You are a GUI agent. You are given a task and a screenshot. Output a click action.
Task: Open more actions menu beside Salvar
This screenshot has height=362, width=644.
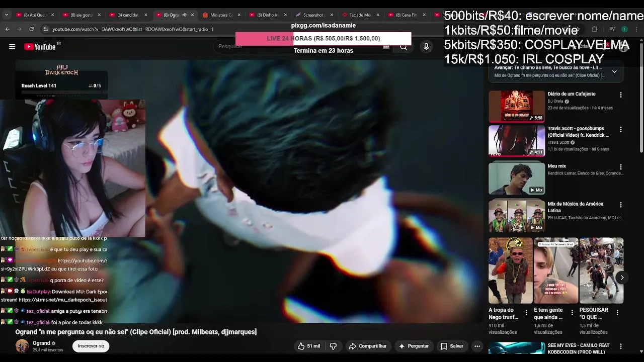pyautogui.click(x=477, y=346)
